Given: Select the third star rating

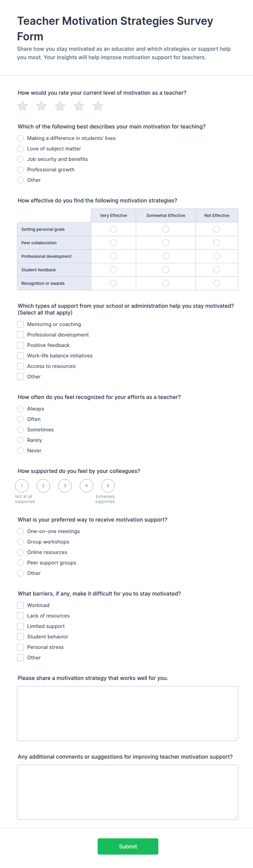Looking at the screenshot, I should [60, 106].
